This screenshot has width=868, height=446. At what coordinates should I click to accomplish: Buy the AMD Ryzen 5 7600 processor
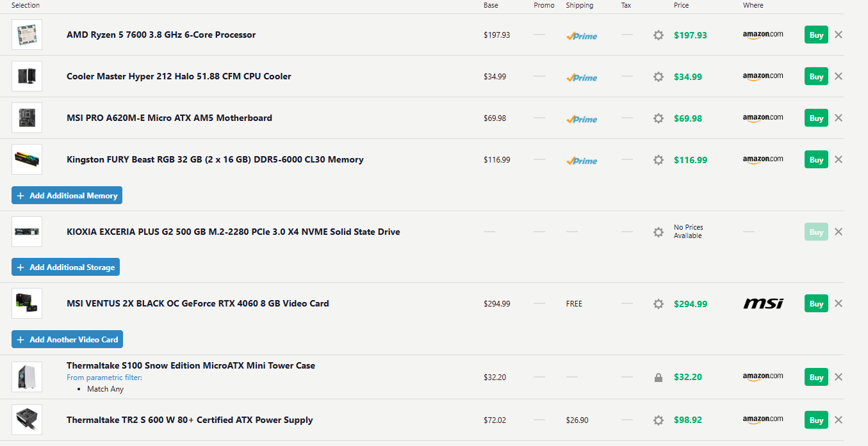click(x=816, y=35)
